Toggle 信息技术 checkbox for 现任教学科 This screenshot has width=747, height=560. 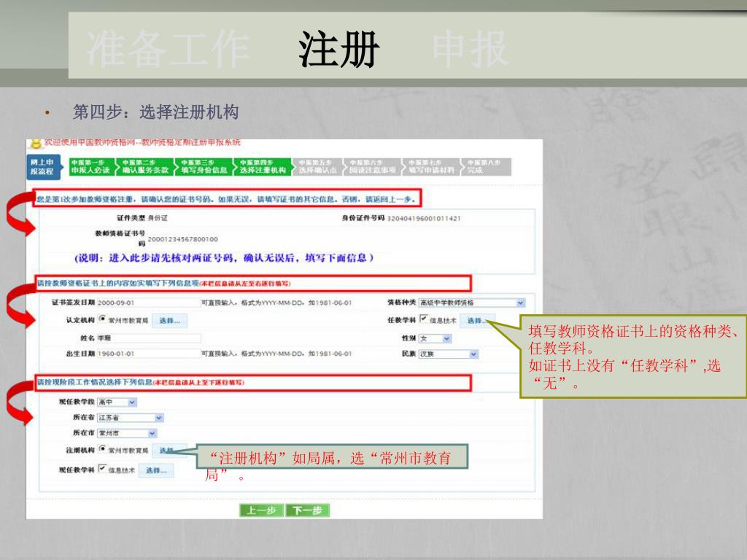102,469
